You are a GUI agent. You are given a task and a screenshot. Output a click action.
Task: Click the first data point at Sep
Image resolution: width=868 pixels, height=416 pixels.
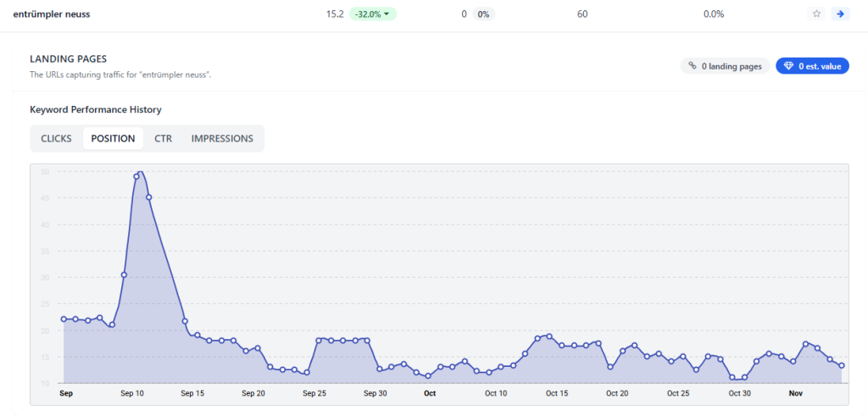[64, 319]
